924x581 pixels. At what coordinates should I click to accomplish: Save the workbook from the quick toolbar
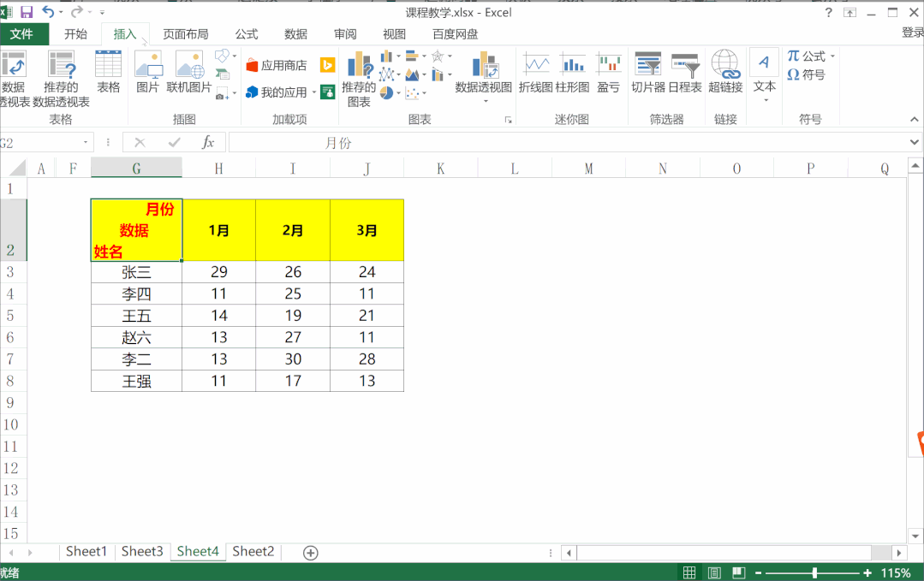click(x=27, y=12)
